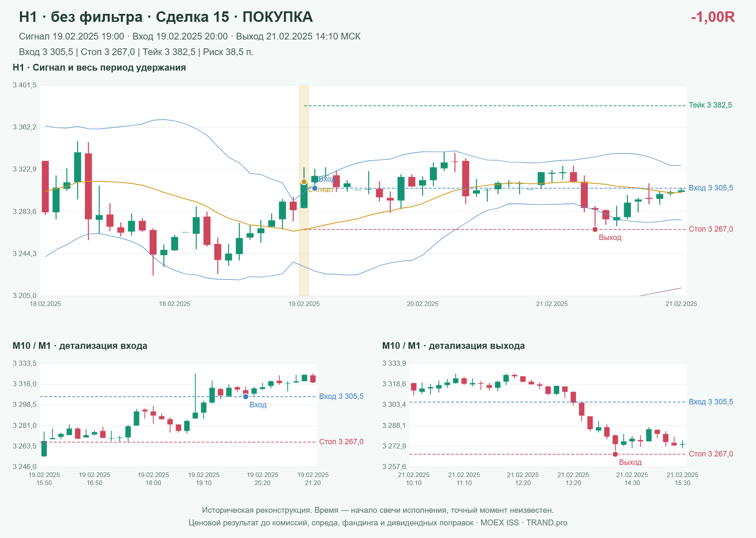
Task: Click the 'Стоп 3 267,0' label in entry detail chart
Action: point(341,442)
